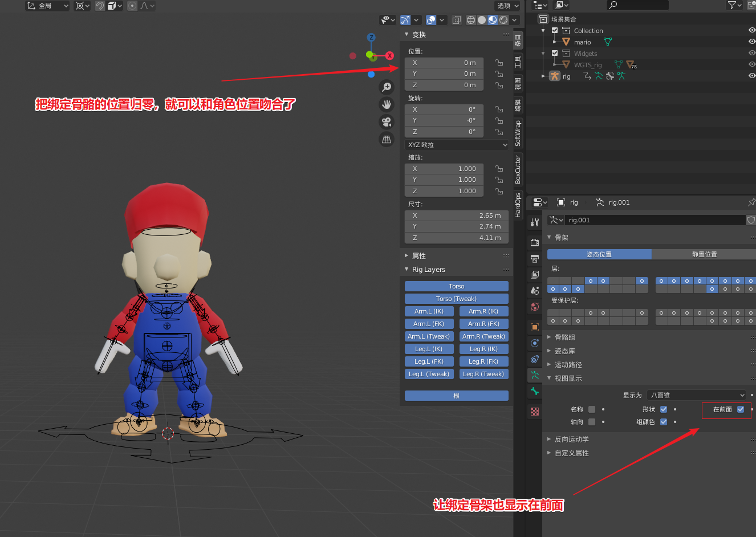Image resolution: width=756 pixels, height=537 pixels.
Task: Expand the rig item in outliner
Action: click(543, 76)
